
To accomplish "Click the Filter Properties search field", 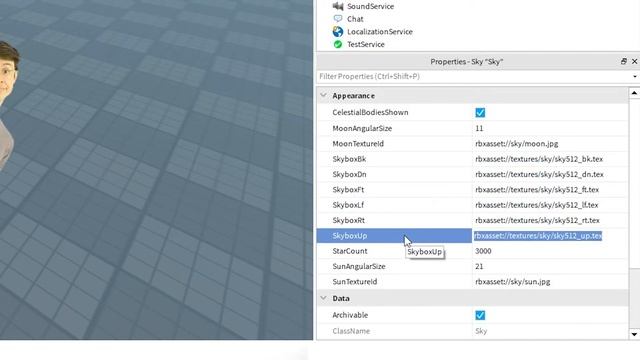I will click(473, 76).
